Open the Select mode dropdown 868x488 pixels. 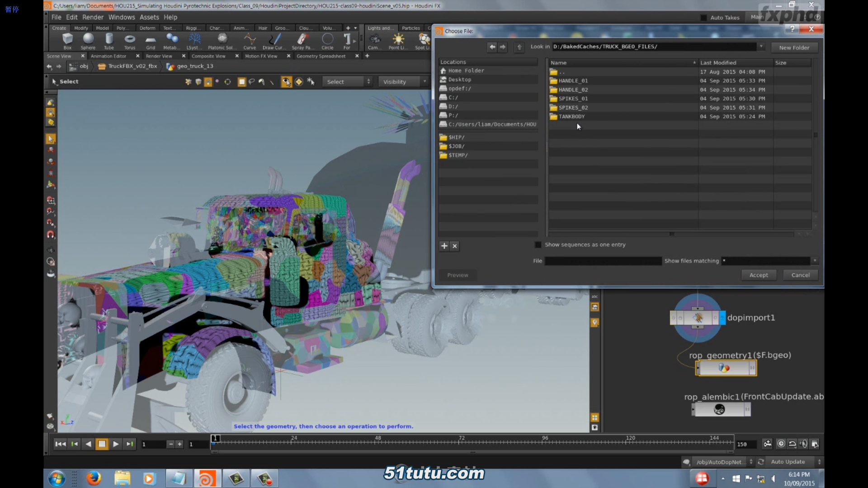coord(347,82)
